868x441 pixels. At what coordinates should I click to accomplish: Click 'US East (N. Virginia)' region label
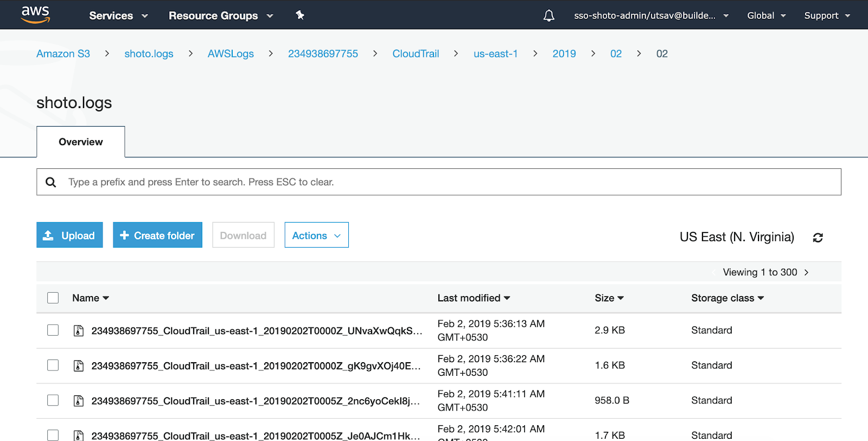pyautogui.click(x=737, y=237)
